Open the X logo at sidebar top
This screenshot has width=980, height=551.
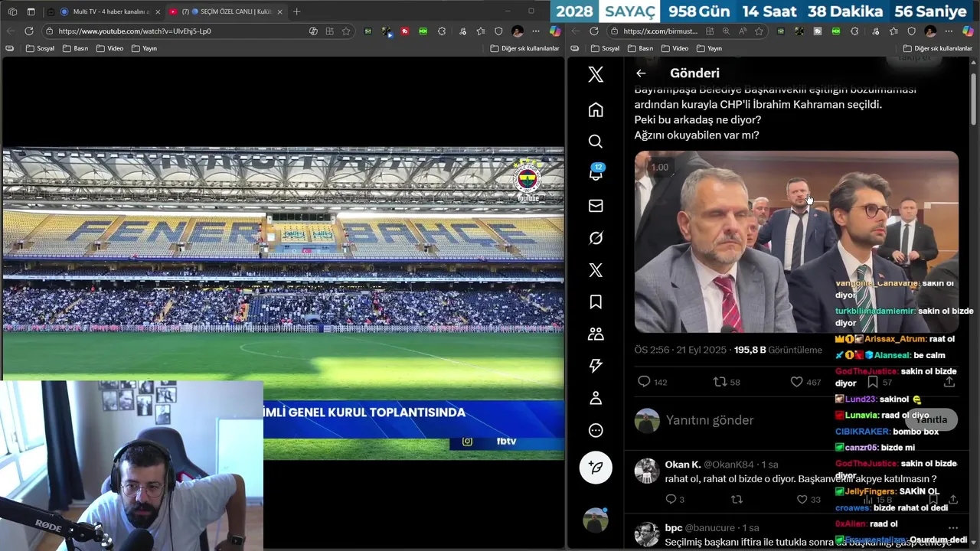pos(596,74)
